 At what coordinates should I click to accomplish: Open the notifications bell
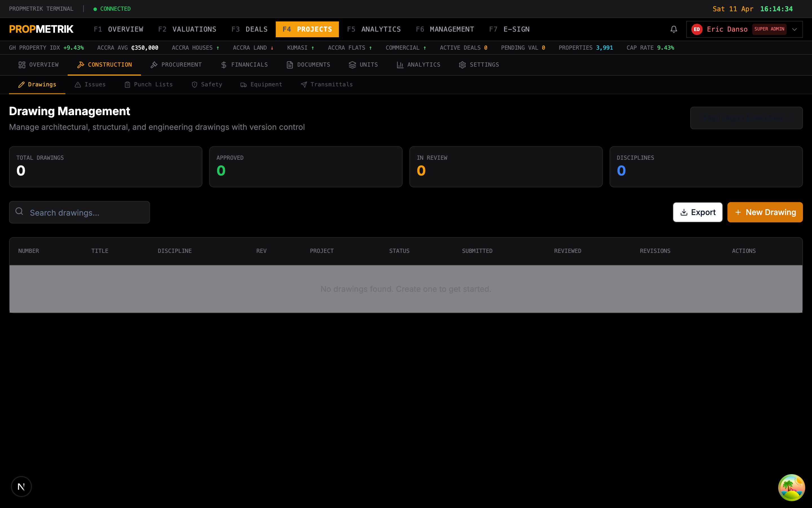pos(673,29)
